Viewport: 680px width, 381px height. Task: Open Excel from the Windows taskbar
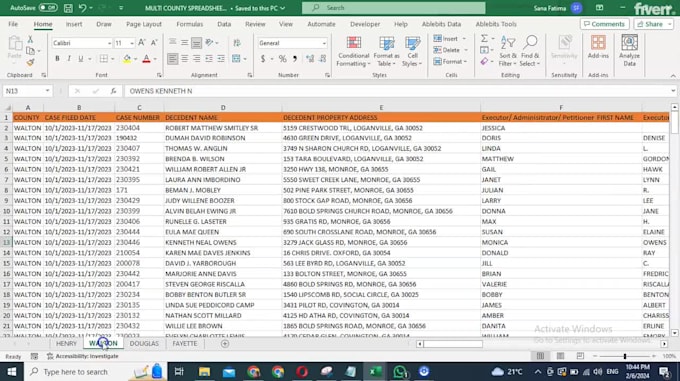coord(376,372)
